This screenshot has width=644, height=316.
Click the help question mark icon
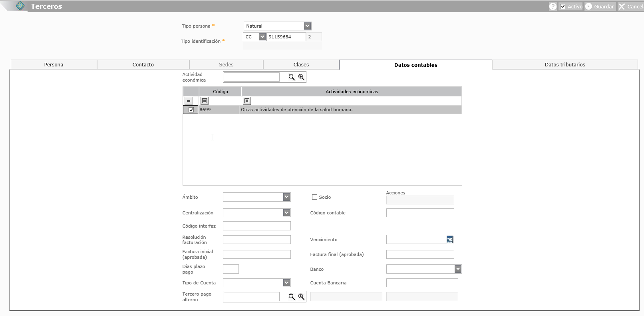(x=553, y=6)
